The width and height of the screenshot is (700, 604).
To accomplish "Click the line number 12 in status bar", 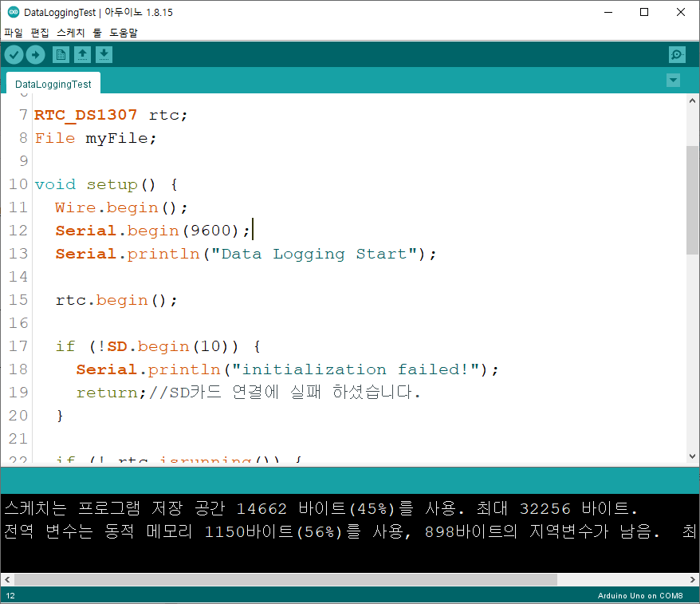I will pyautogui.click(x=10, y=595).
